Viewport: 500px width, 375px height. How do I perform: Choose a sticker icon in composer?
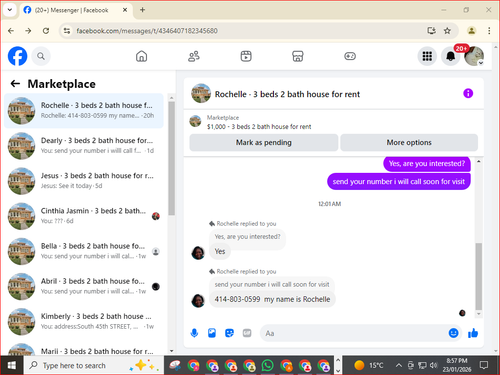[229, 333]
